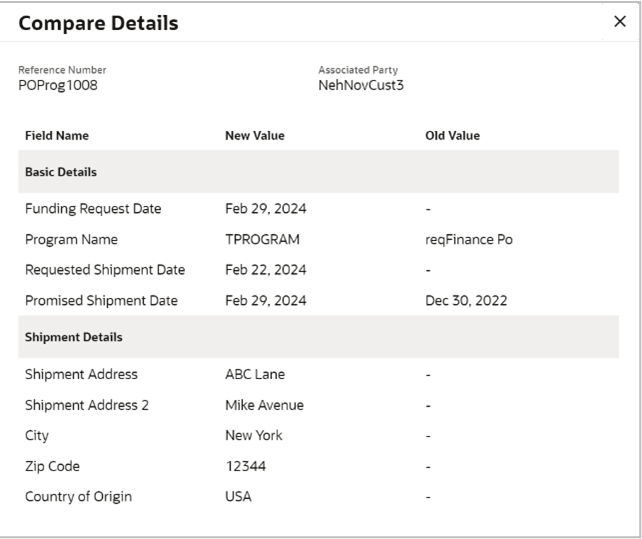
Task: Select the zip code value 12344
Action: pyautogui.click(x=246, y=466)
